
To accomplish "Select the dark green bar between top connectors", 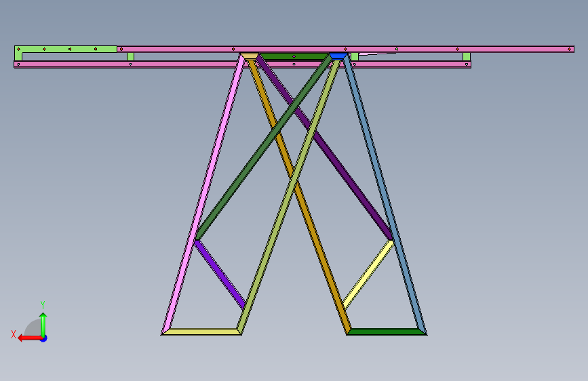I will 294,56.
